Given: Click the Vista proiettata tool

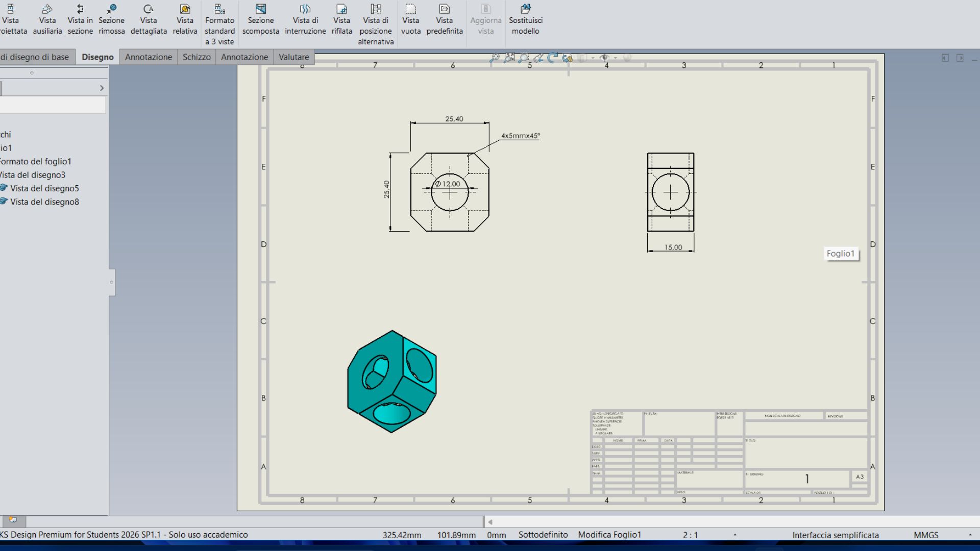Looking at the screenshot, I should [x=11, y=20].
